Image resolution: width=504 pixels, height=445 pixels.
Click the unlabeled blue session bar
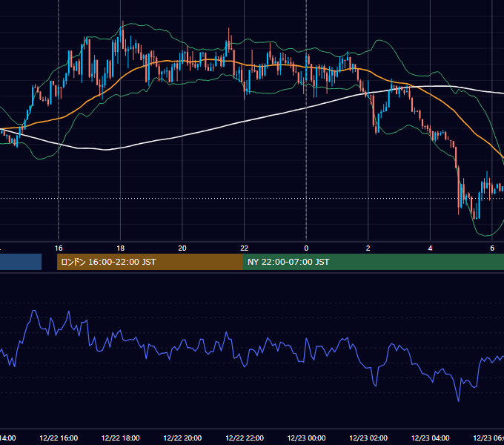pyautogui.click(x=21, y=262)
